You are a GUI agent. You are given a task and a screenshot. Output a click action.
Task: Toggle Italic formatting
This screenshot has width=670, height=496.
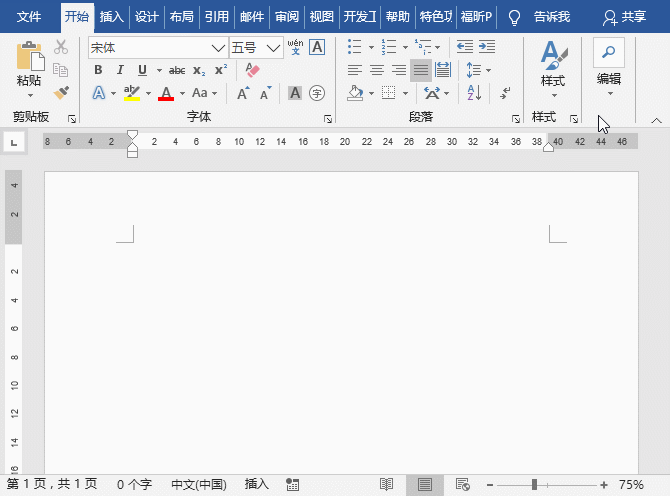click(x=120, y=70)
